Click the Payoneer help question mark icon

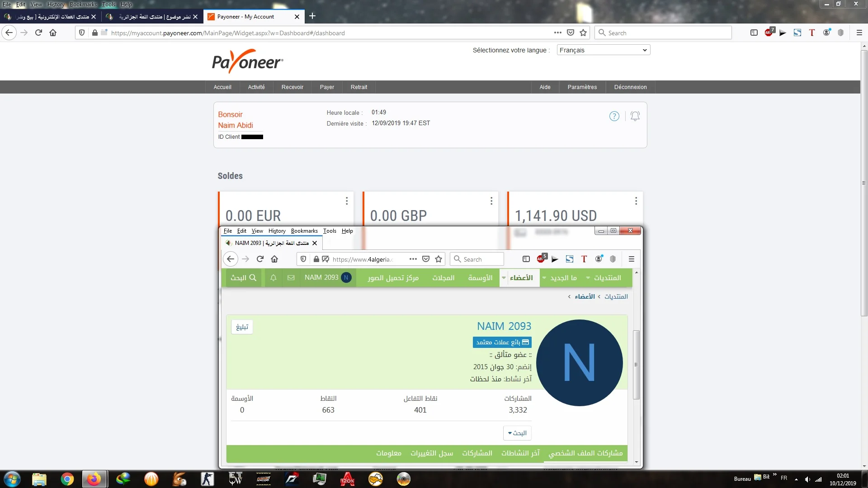pos(614,116)
